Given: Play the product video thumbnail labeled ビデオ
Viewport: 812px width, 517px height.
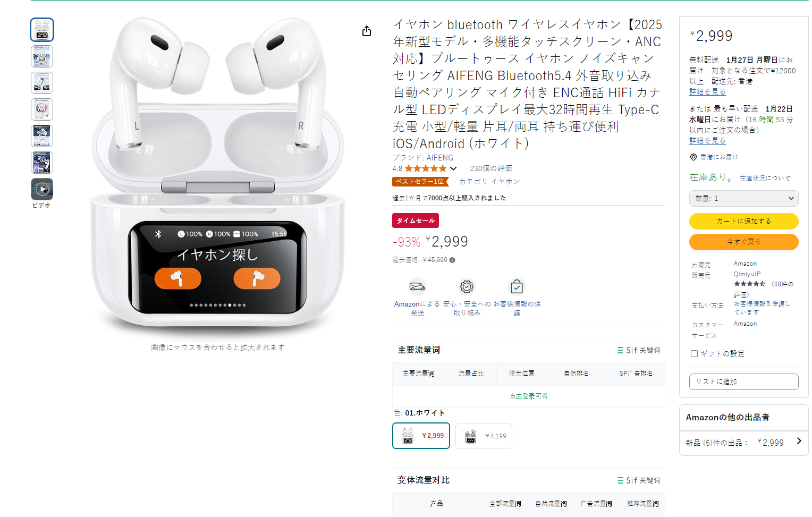Looking at the screenshot, I should [x=42, y=189].
